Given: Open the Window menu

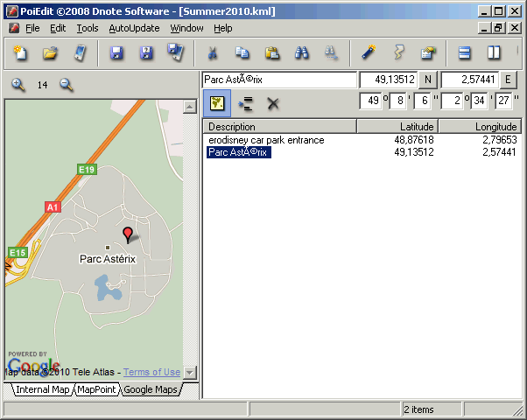Looking at the screenshot, I should pos(186,28).
